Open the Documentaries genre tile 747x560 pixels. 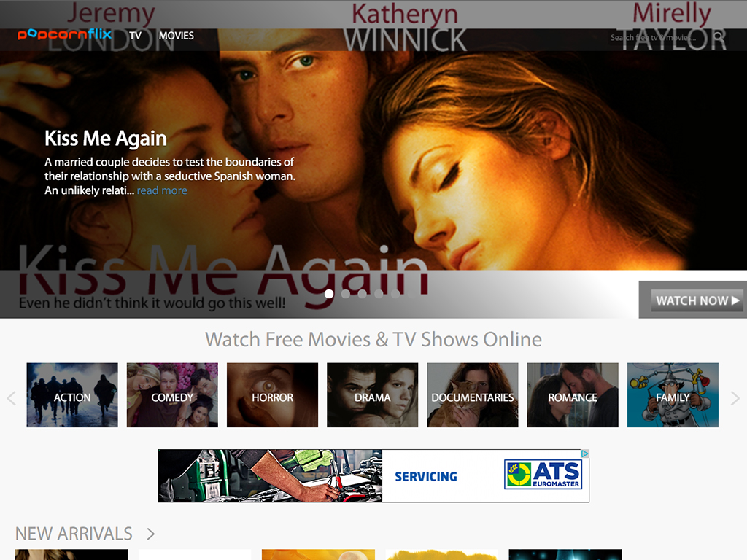472,395
